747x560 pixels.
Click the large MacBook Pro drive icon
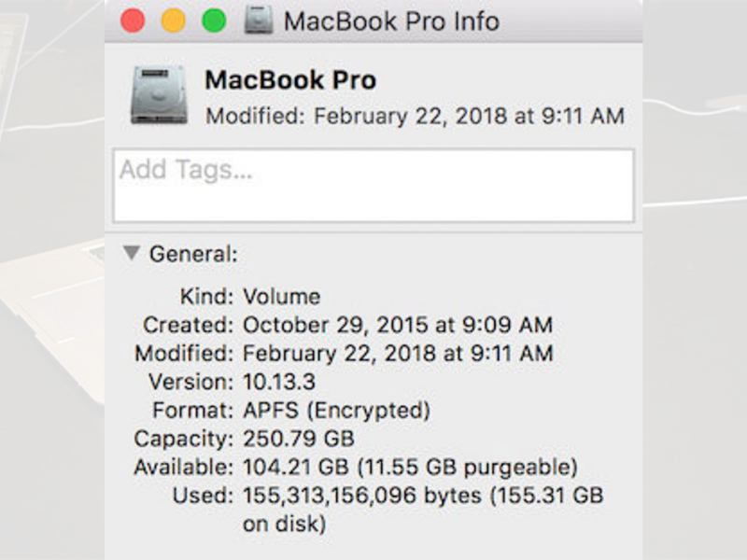(x=159, y=95)
